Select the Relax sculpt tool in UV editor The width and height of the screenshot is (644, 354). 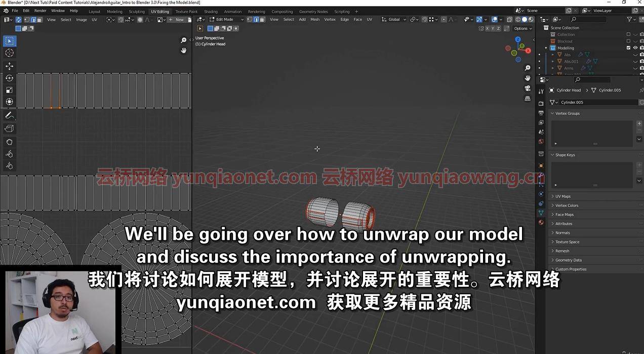9,154
